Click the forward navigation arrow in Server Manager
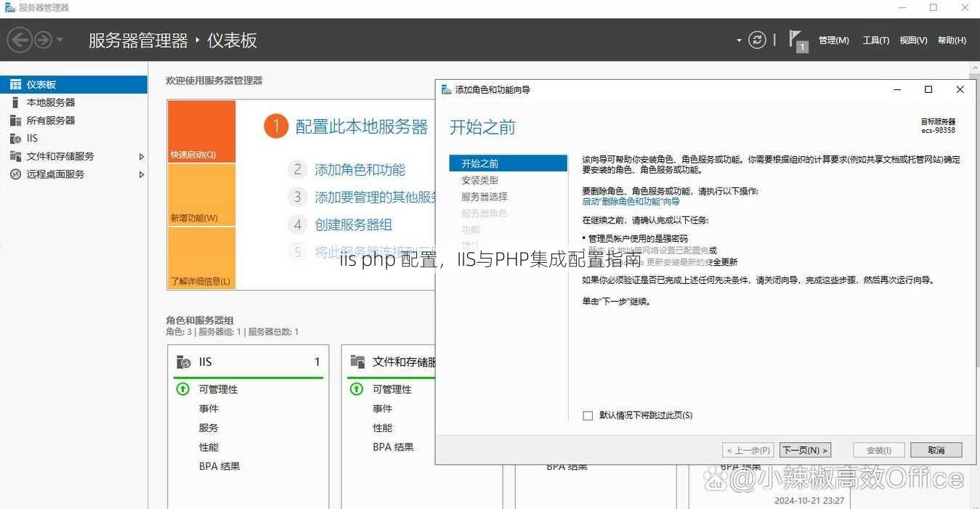 44,40
